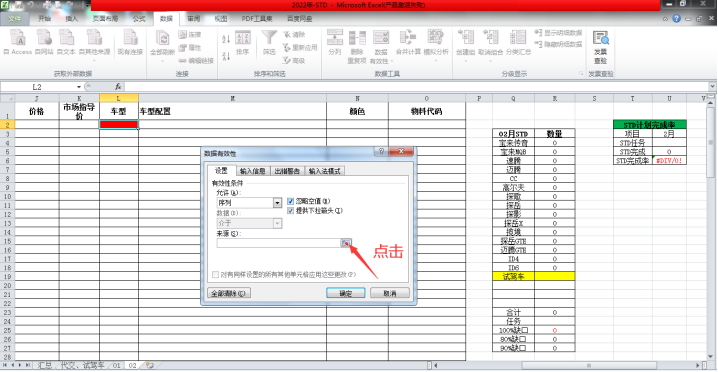This screenshot has width=718, height=372.
Task: Click the 连接 icon in ribbon
Action: (182, 34)
